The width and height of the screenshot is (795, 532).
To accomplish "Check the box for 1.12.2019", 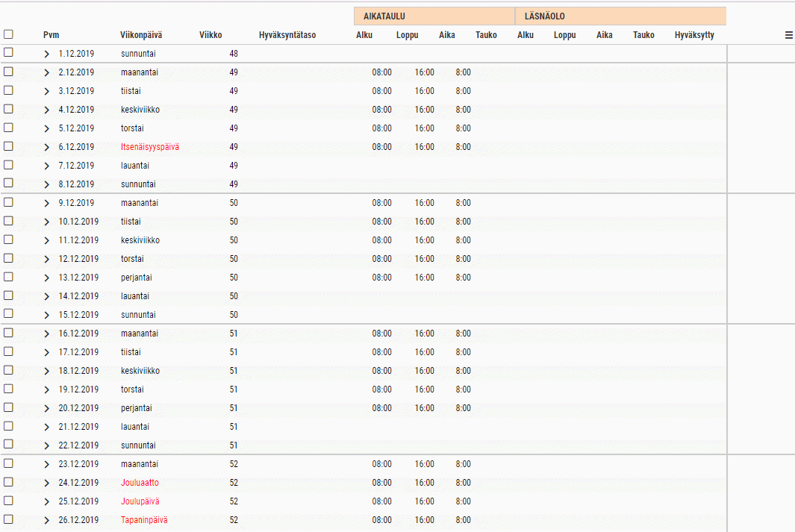I will click(9, 52).
